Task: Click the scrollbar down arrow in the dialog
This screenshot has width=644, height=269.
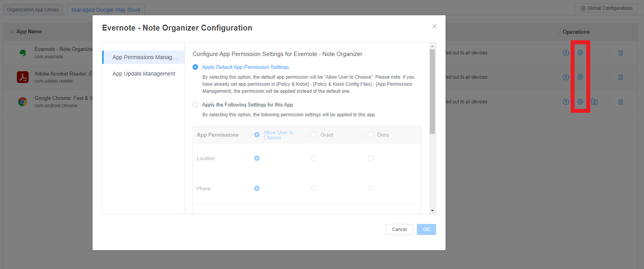Action: [x=432, y=211]
